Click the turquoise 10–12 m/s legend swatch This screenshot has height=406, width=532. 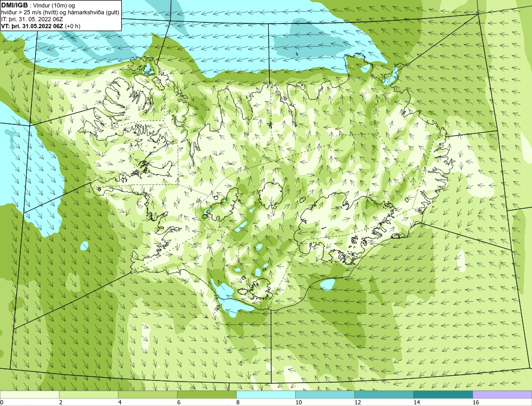click(325, 394)
